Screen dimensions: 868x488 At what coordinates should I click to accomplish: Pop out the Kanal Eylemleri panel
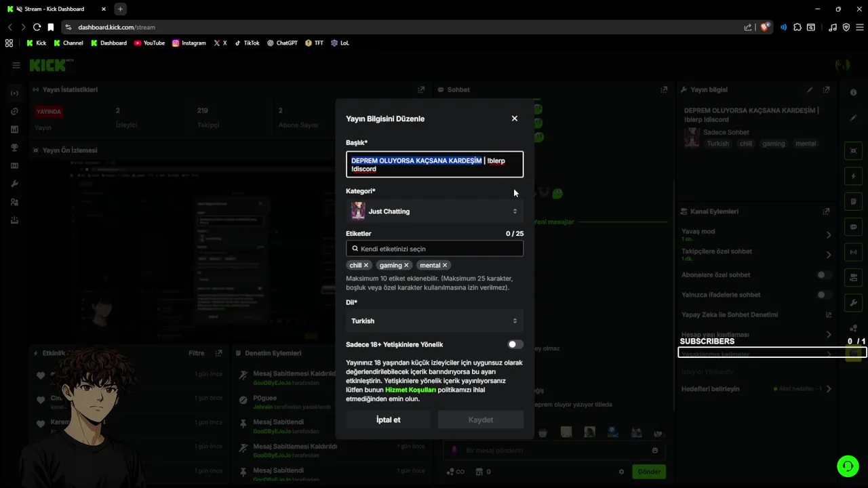tap(826, 211)
